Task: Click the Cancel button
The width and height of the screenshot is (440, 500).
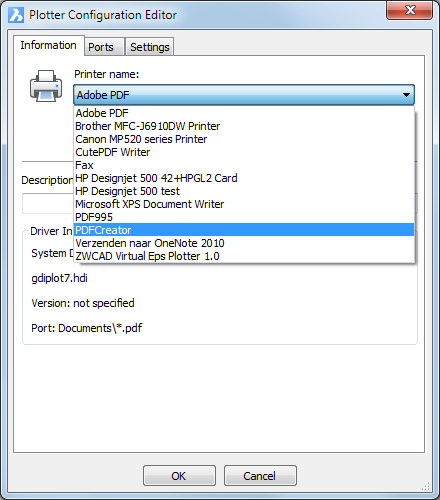Action: tap(260, 476)
